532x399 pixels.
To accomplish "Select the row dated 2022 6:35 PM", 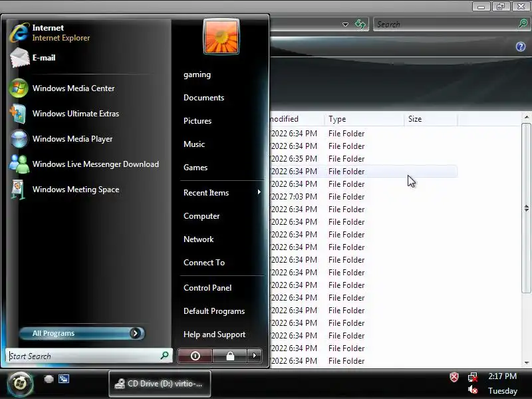I will (x=364, y=159).
